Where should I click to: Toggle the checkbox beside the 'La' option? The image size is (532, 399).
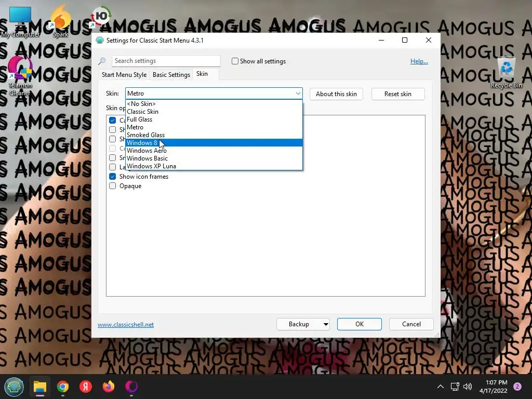tap(113, 167)
